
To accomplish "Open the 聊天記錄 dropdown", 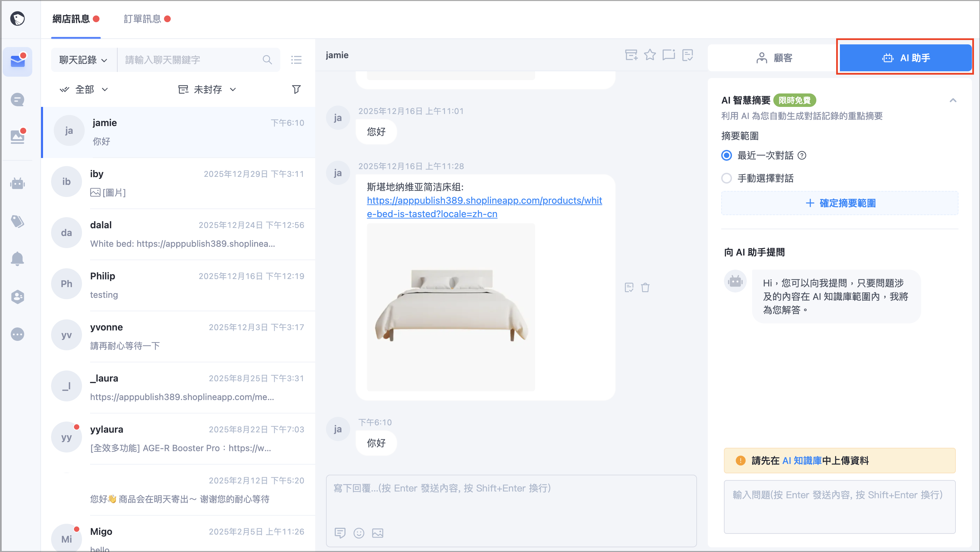I will (x=84, y=60).
